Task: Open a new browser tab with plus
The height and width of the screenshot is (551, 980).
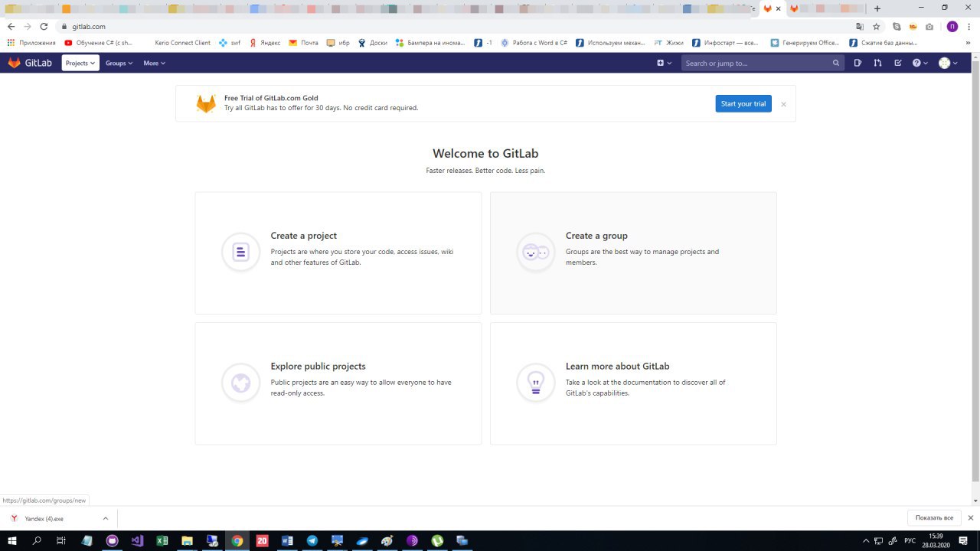Action: [877, 8]
